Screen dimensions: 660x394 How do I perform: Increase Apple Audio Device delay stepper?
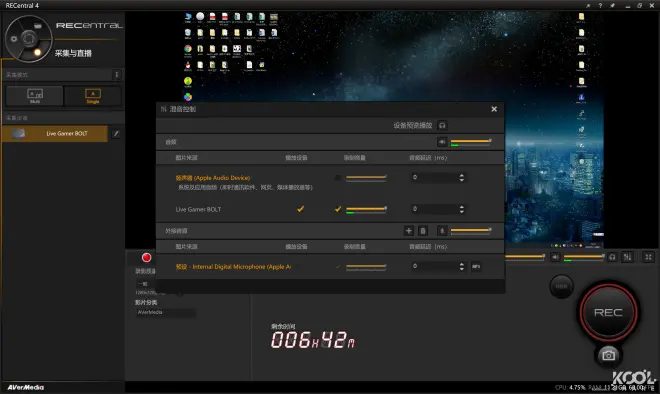(462, 175)
